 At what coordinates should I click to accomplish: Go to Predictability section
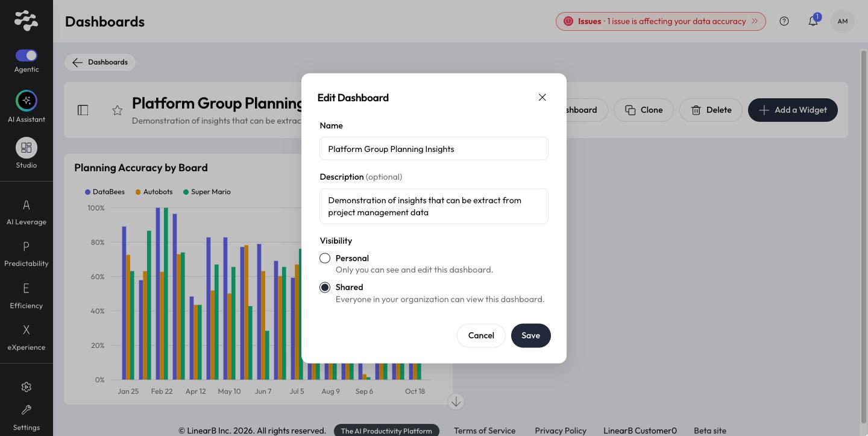27,254
